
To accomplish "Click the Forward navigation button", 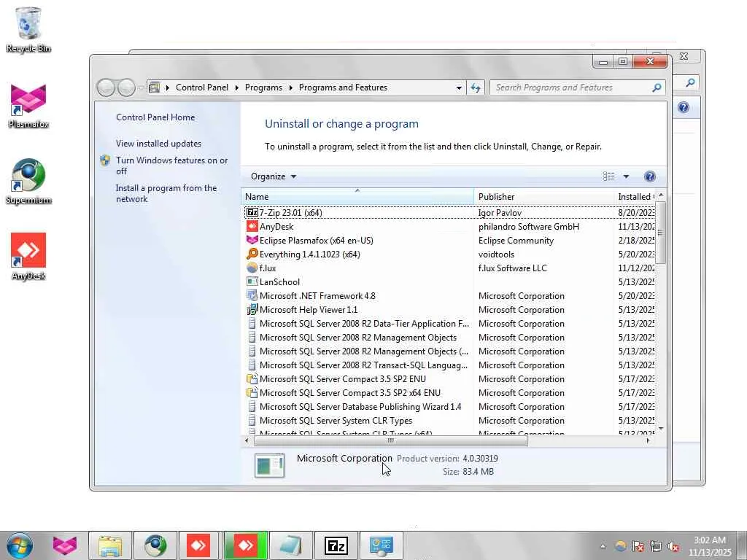I will (x=126, y=87).
